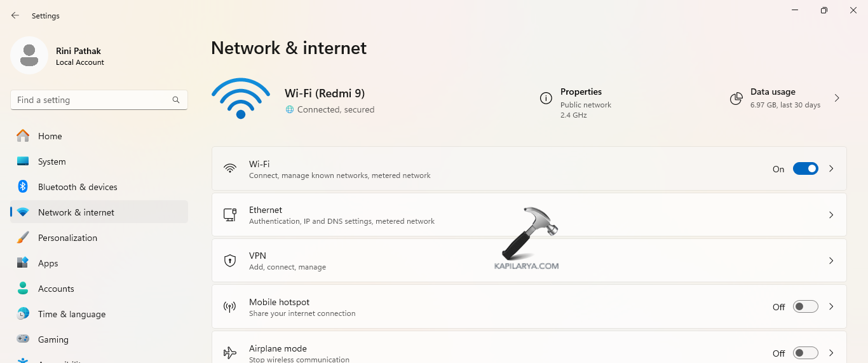Click the search magnifier icon
The width and height of the screenshot is (868, 363).
(x=176, y=100)
